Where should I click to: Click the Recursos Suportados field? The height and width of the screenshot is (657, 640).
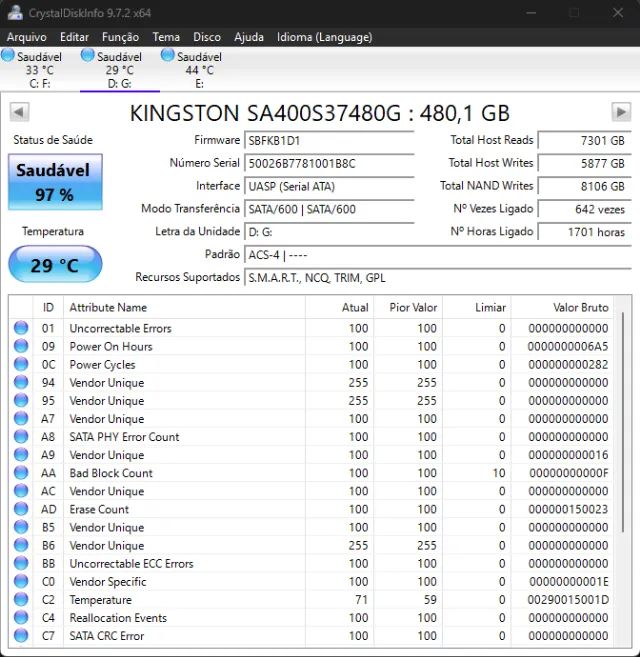click(438, 277)
